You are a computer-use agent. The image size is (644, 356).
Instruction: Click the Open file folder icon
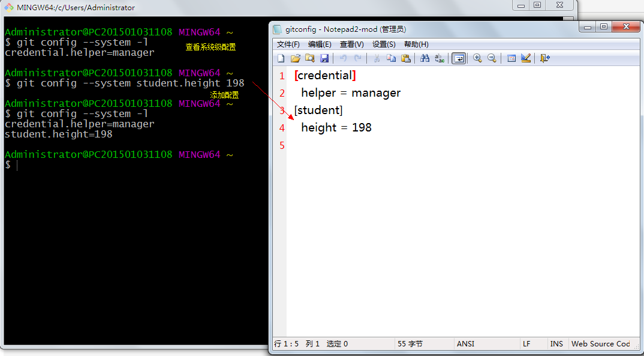(x=295, y=58)
